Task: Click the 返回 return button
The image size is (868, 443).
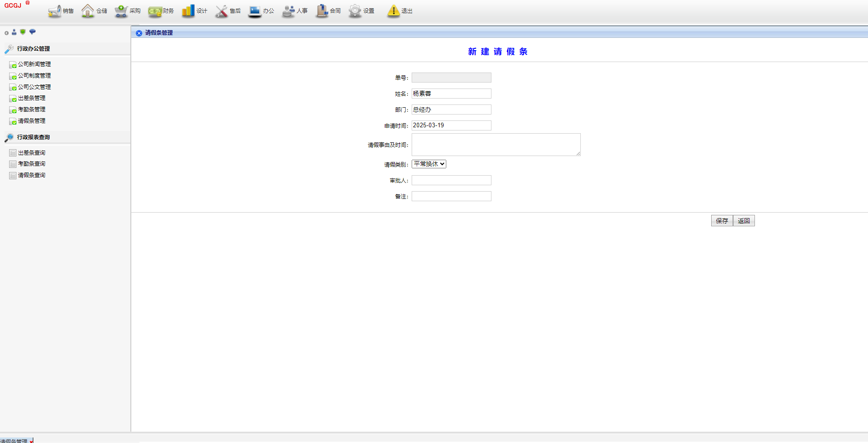Action: click(x=744, y=221)
